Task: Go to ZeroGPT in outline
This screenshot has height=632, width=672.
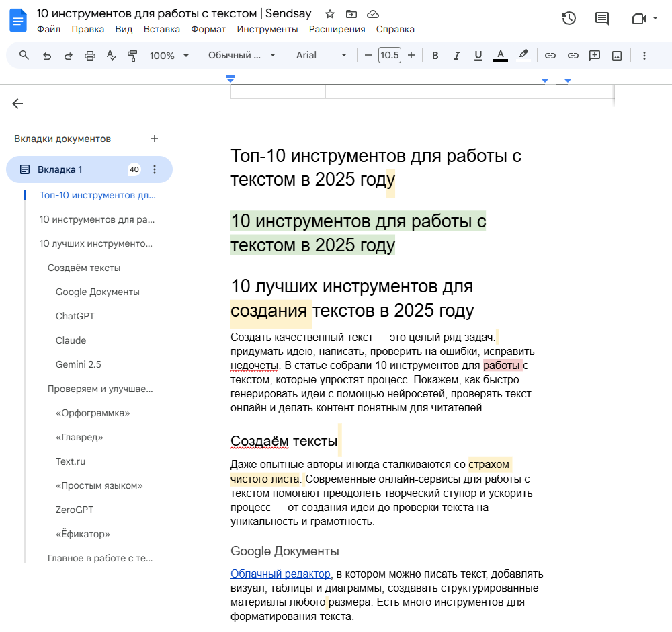Action: tap(75, 510)
